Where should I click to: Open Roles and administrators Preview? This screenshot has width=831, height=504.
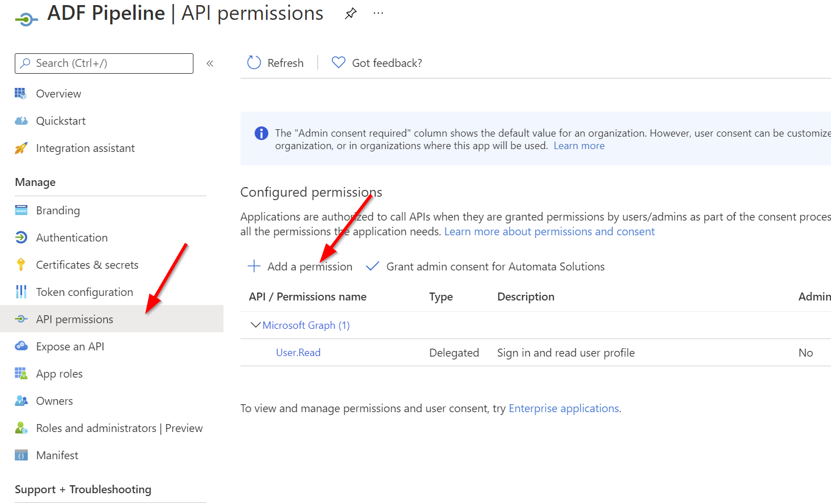[x=119, y=428]
